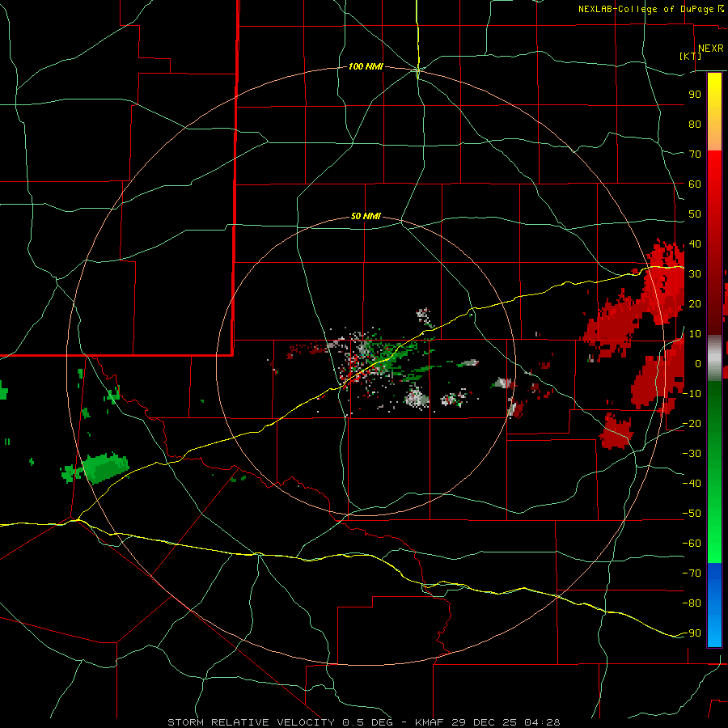Screen dimensions: 728x728
Task: Click the 40 value on velocity scale
Action: click(x=695, y=244)
